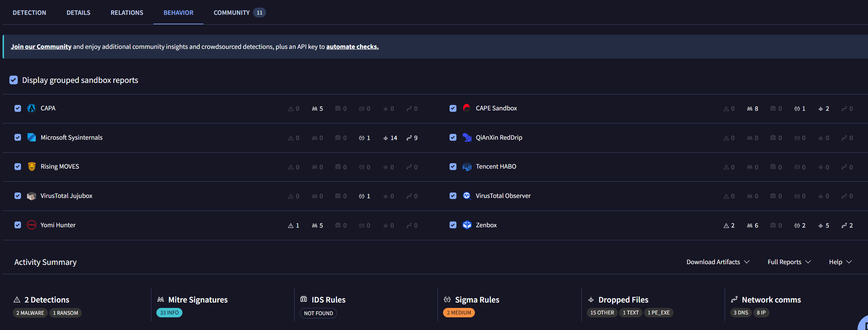The height and width of the screenshot is (330, 868).
Task: Switch to the Detection tab
Action: [29, 13]
